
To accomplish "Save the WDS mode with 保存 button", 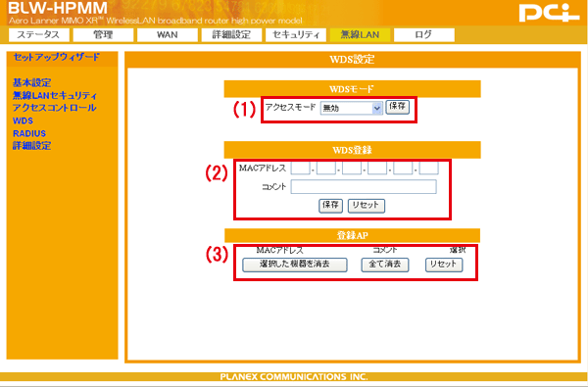I will tap(398, 107).
